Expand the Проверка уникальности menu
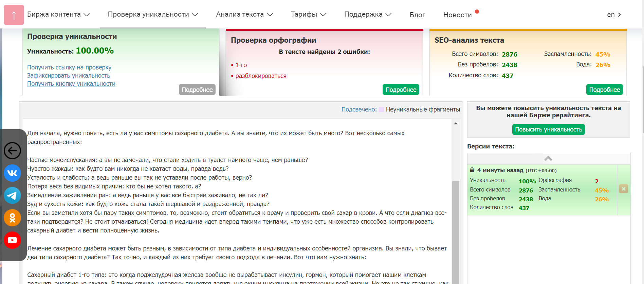The width and height of the screenshot is (644, 284). pyautogui.click(x=152, y=15)
